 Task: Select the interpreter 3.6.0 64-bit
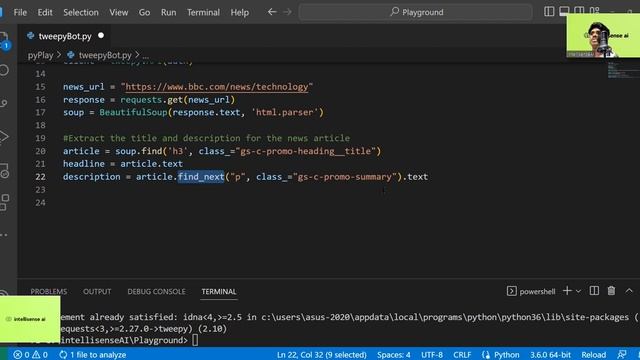(550, 355)
